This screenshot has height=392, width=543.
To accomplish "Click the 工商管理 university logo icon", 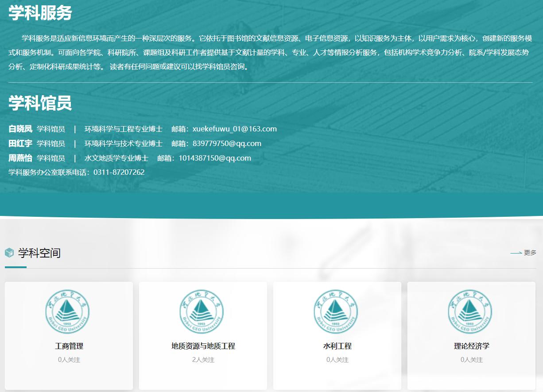I will pyautogui.click(x=68, y=311).
